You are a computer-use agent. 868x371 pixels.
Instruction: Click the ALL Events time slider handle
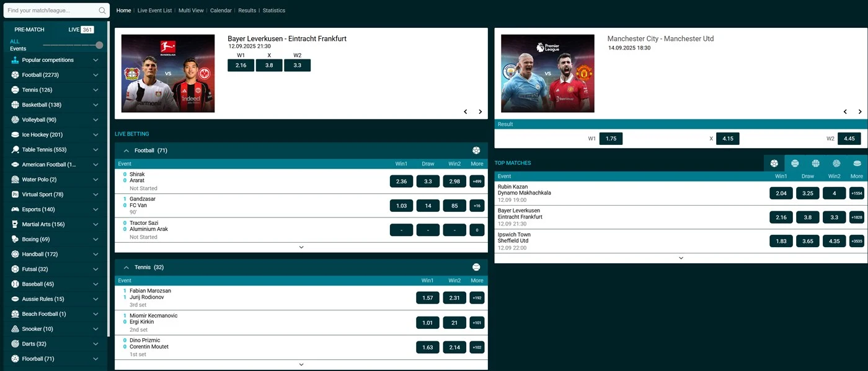tap(99, 45)
